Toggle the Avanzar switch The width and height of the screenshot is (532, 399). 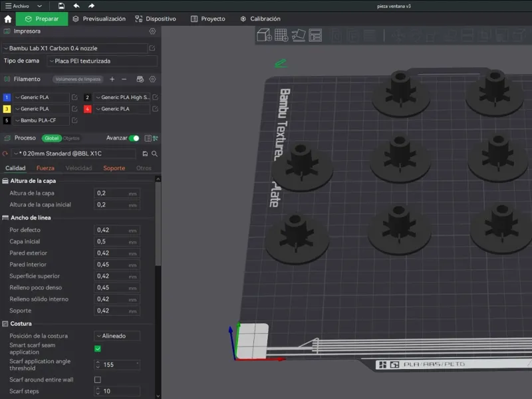pyautogui.click(x=134, y=138)
